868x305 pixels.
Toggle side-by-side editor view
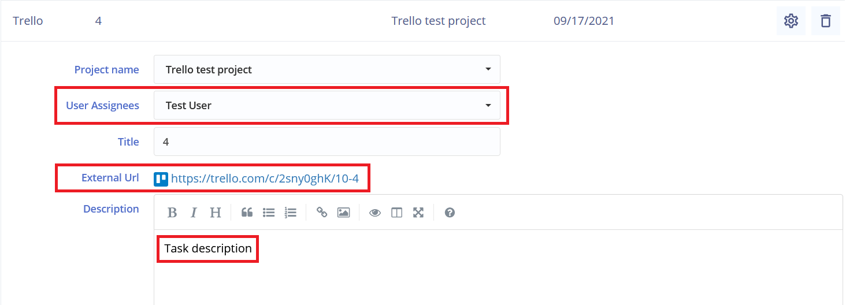396,213
